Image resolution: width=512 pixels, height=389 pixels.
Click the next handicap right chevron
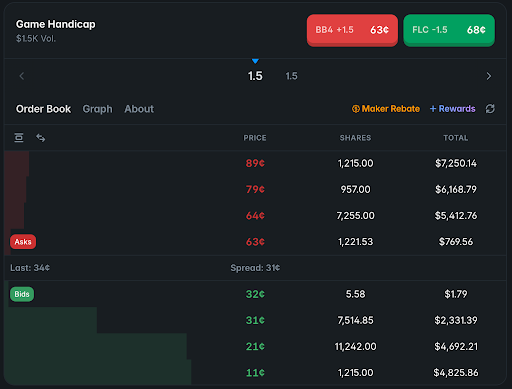[x=489, y=76]
